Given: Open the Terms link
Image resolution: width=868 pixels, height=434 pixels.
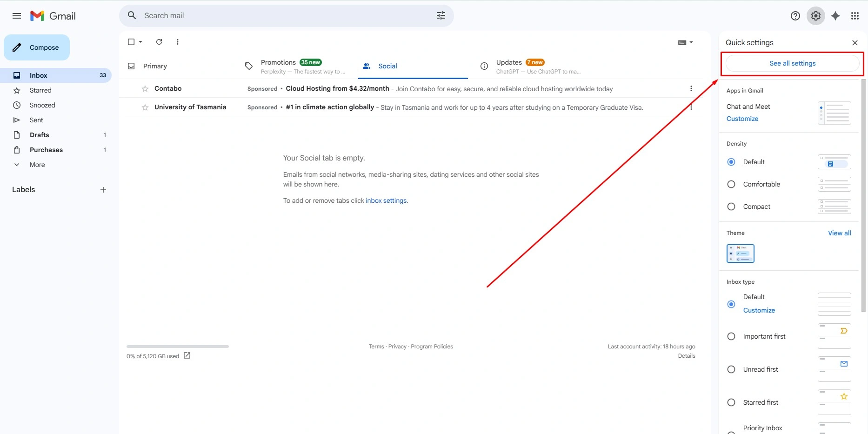Looking at the screenshot, I should coord(376,347).
